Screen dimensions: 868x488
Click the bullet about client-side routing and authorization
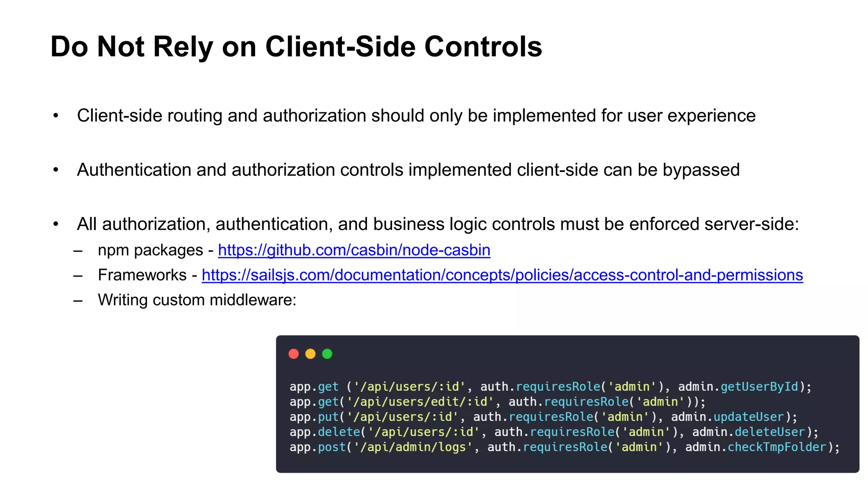416,116
